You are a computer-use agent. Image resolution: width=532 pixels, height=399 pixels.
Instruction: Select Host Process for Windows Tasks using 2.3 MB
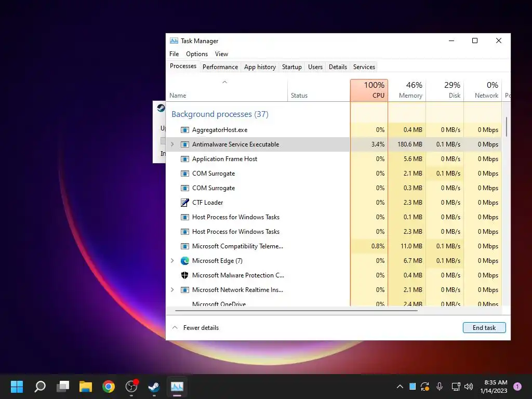coord(334,232)
